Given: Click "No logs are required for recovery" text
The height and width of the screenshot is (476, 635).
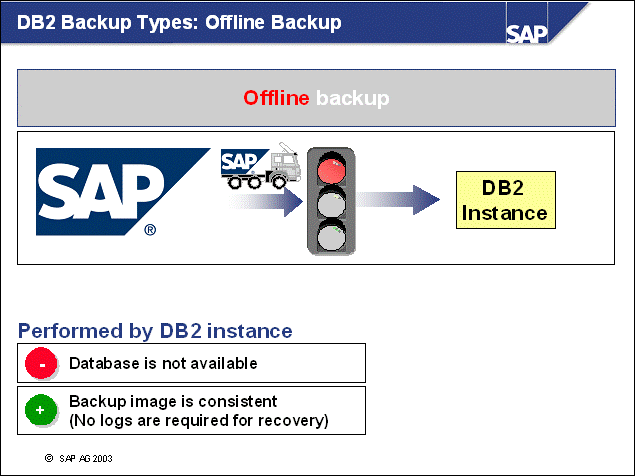Looking at the screenshot, I should coord(198,420).
